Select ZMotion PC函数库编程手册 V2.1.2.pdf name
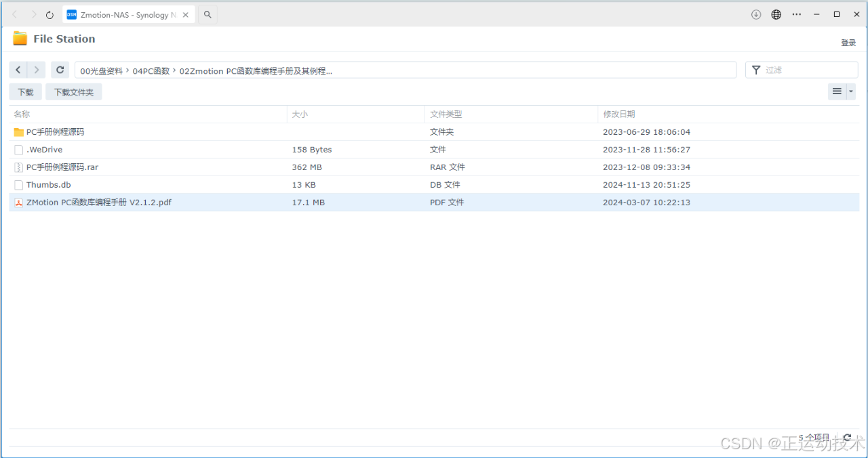Screen dimensions: 868x458 pos(99,203)
